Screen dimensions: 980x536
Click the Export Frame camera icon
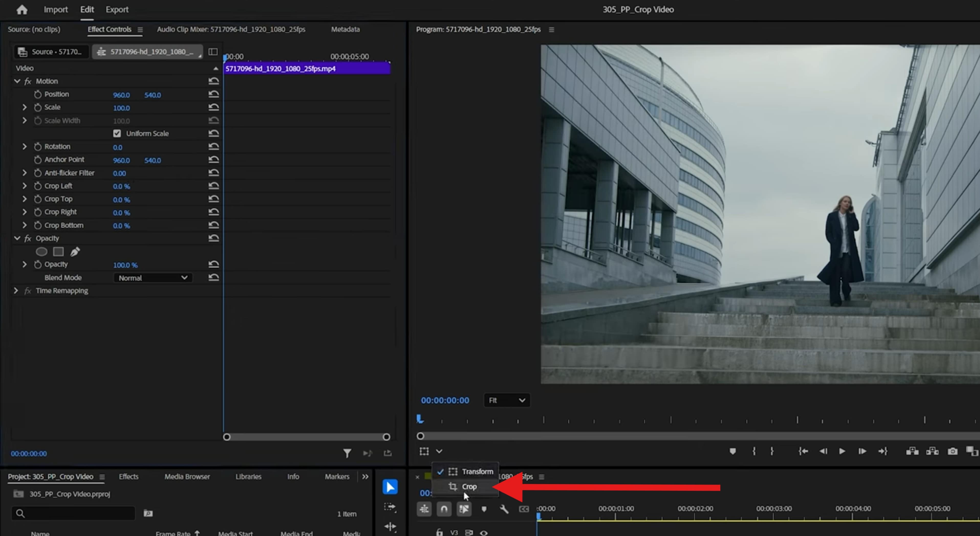coord(953,452)
